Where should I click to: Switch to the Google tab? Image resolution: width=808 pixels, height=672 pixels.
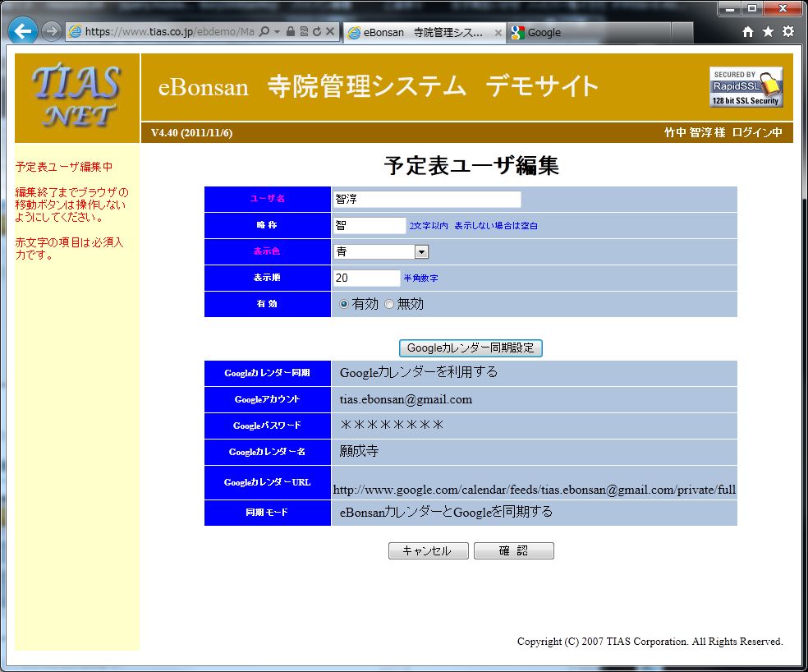tap(589, 33)
